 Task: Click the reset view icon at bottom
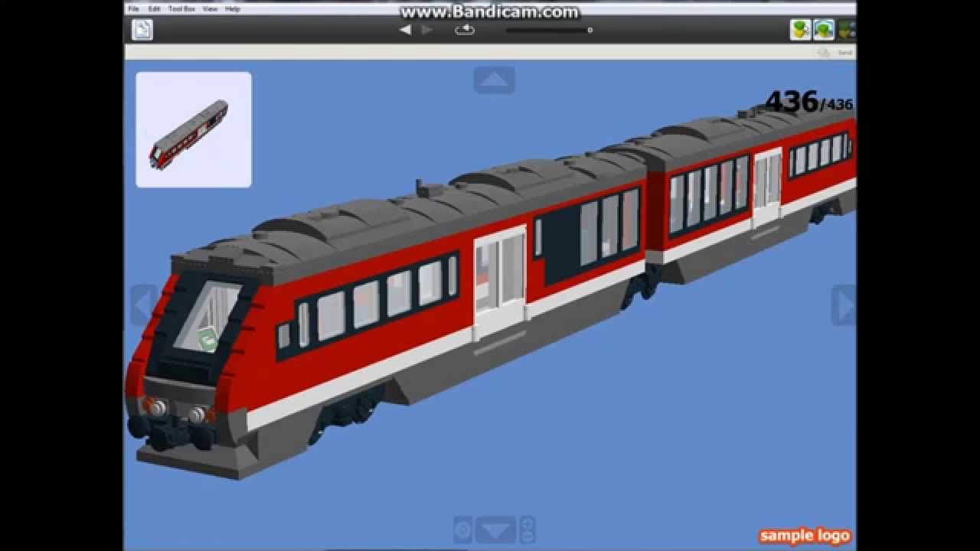coord(463,530)
